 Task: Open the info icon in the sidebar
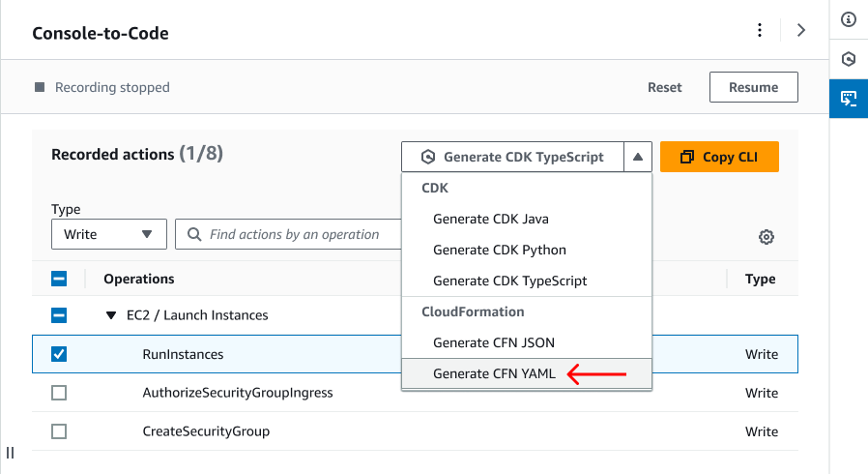point(849,19)
